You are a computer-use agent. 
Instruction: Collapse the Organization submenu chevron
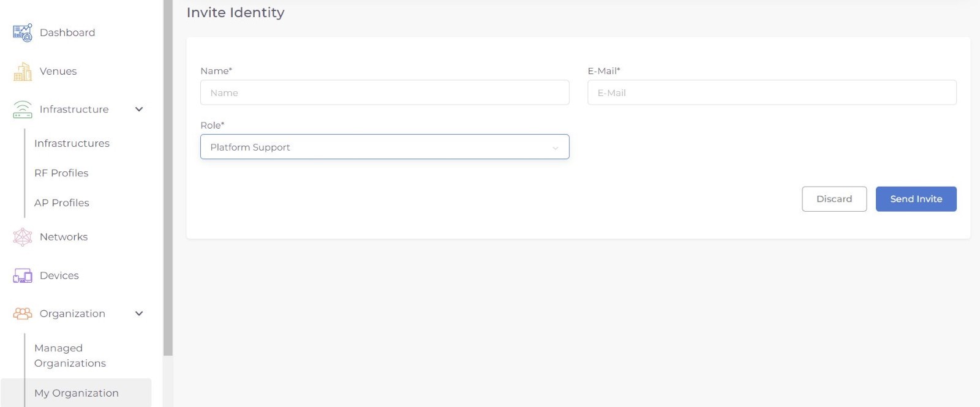[139, 313]
